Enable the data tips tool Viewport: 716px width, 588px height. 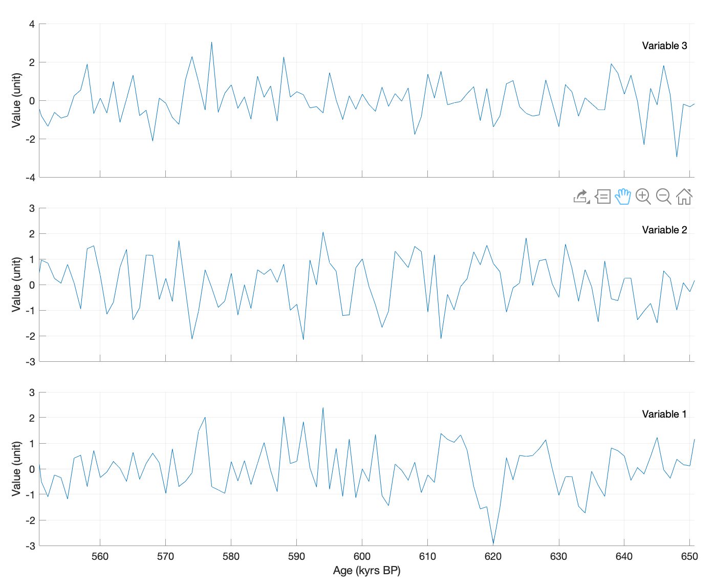(602, 197)
